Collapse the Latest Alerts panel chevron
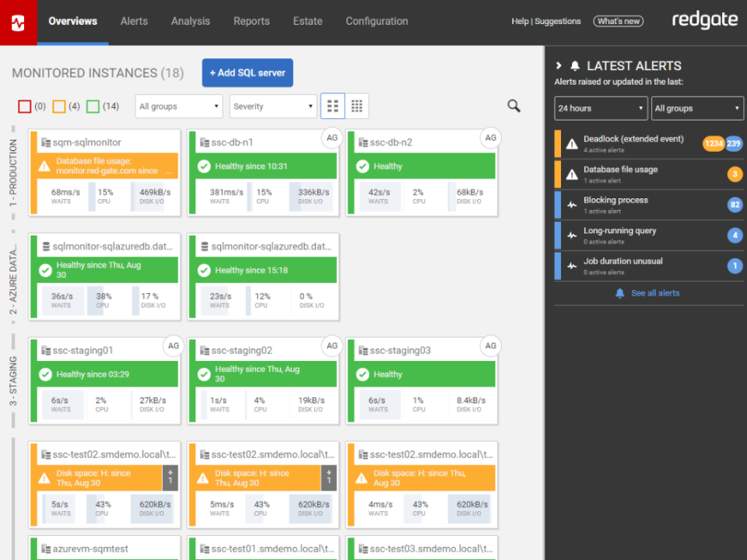Viewport: 747px width, 560px height. 559,65
